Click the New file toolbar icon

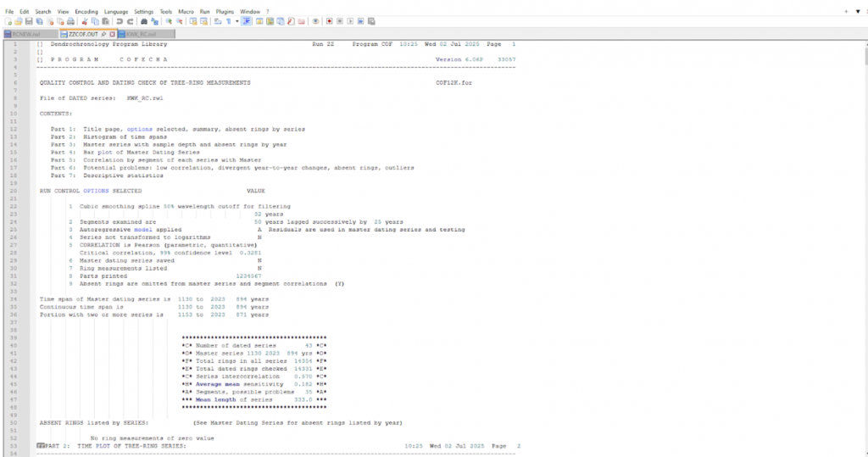7,20
